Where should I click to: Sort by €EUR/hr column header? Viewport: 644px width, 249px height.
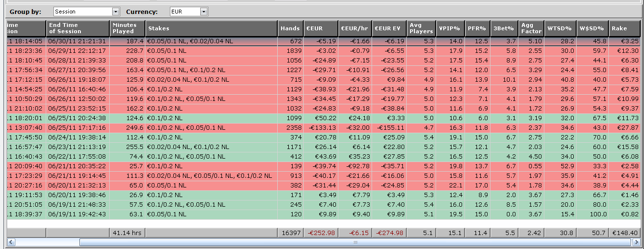(354, 28)
